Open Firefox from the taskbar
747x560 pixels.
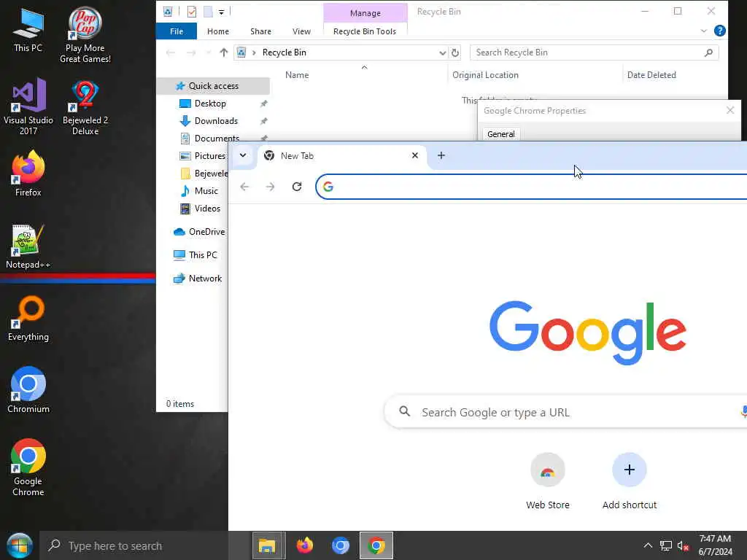[x=305, y=545]
